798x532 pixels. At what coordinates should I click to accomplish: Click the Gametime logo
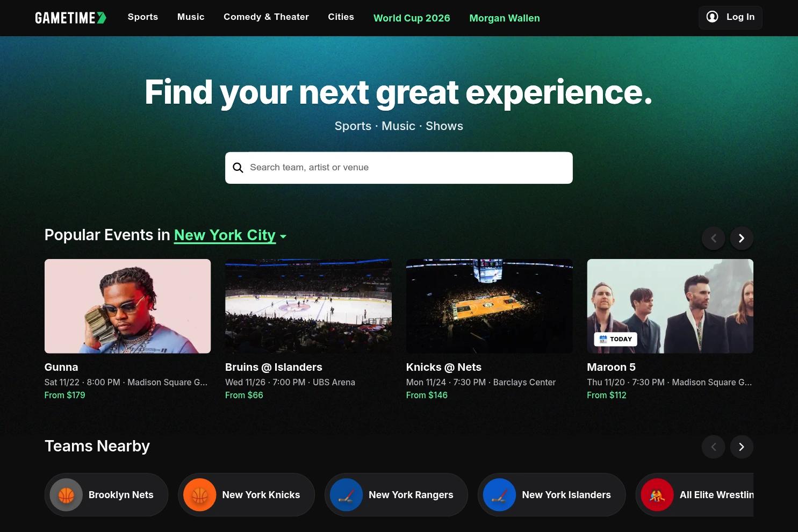tap(70, 18)
